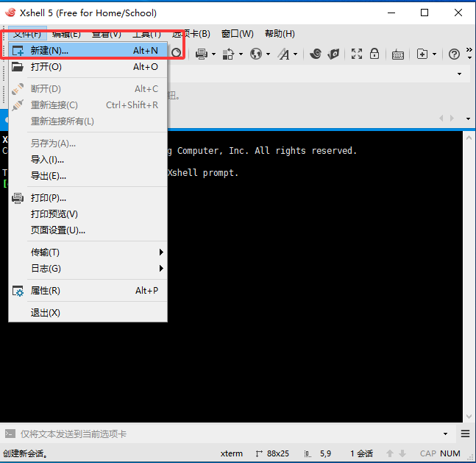Open the Window (窗口) menu
Image resolution: width=476 pixels, height=463 pixels.
tap(238, 34)
